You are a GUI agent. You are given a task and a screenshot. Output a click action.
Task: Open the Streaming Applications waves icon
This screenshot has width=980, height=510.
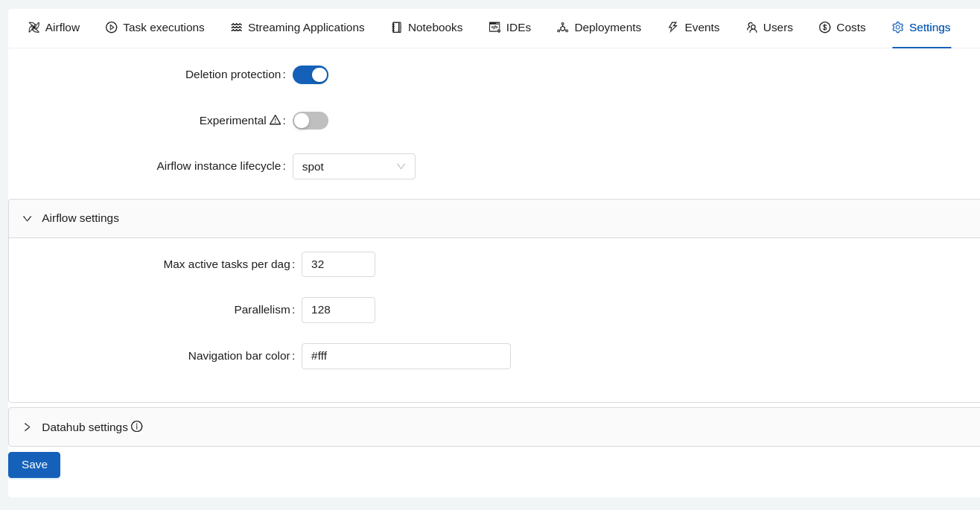(236, 27)
